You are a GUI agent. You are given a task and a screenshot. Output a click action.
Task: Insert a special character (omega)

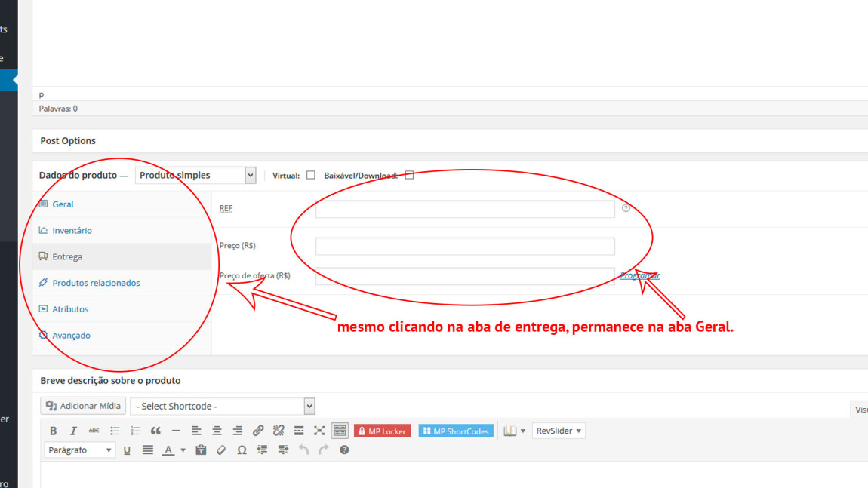pyautogui.click(x=242, y=450)
